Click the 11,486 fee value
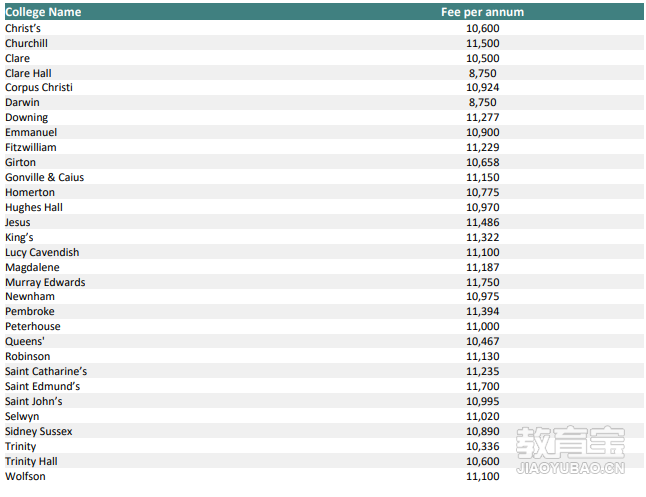 [x=482, y=223]
